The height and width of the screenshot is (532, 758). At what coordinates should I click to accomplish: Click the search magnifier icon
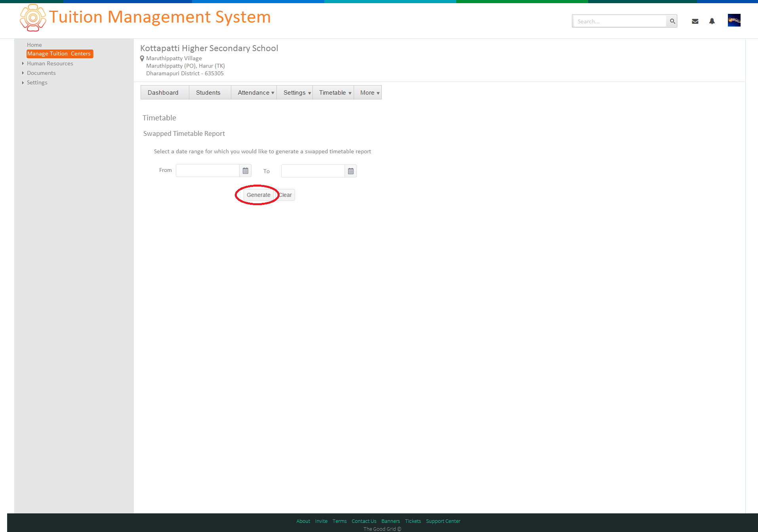pos(672,21)
